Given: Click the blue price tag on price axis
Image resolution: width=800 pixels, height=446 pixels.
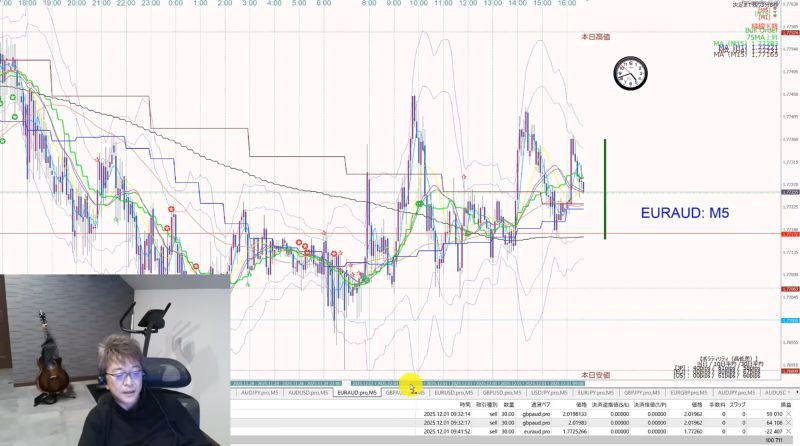Looking at the screenshot, I should pyautogui.click(x=790, y=320).
